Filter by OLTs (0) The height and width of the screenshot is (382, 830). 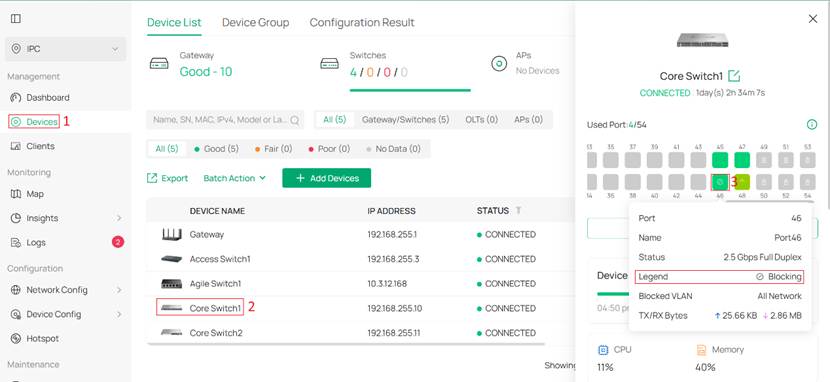click(482, 120)
